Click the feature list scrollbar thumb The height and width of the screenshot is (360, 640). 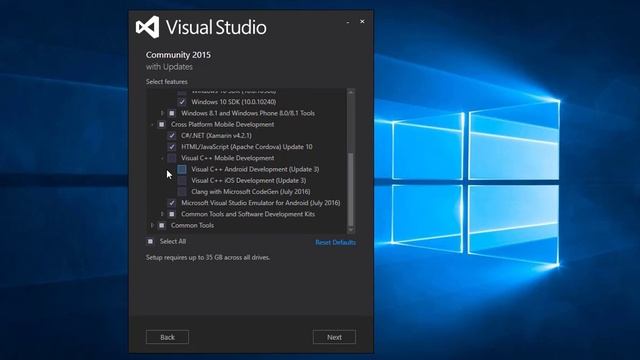[351, 189]
